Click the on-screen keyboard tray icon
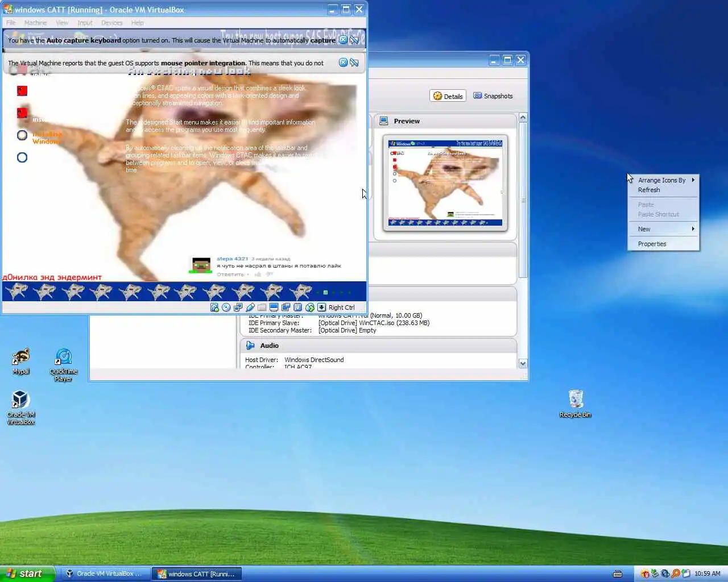 pos(618,573)
